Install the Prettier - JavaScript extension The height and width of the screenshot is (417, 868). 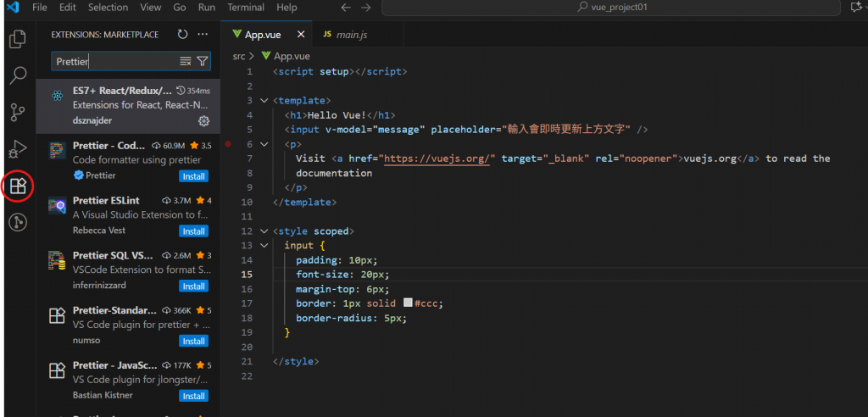[194, 396]
